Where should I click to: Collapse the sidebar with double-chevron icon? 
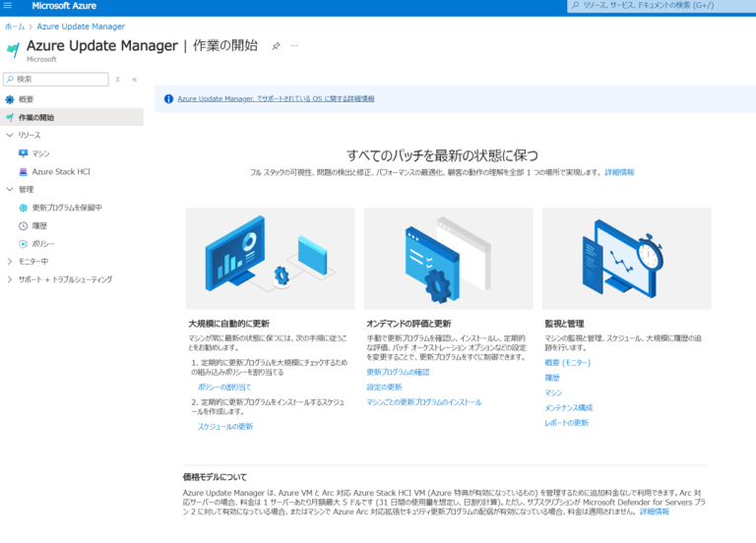coord(134,79)
